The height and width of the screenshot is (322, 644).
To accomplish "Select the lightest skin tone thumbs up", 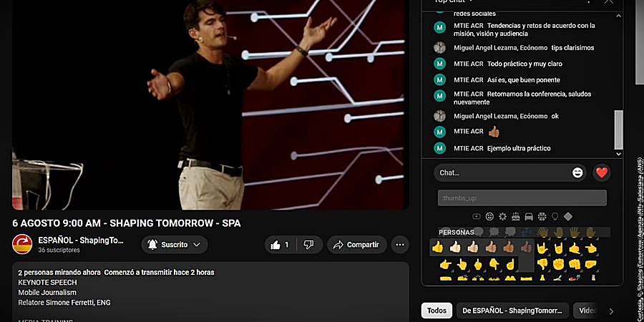I will [455, 248].
